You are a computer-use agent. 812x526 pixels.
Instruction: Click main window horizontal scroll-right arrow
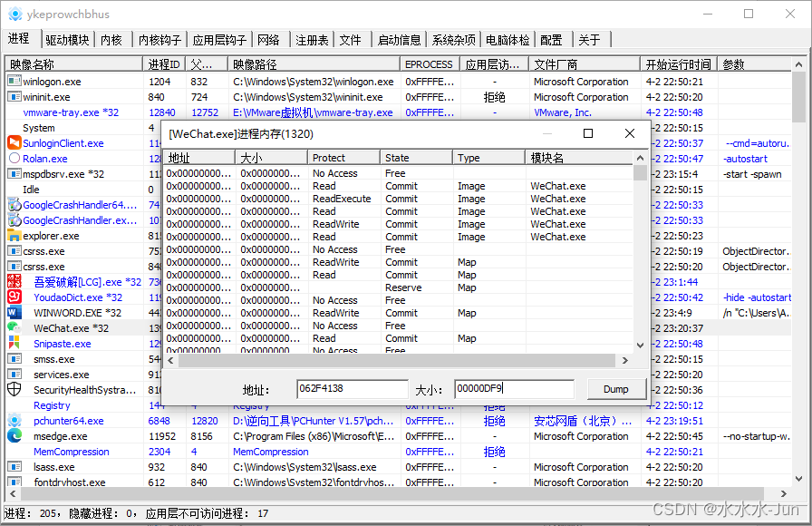pyautogui.click(x=784, y=493)
